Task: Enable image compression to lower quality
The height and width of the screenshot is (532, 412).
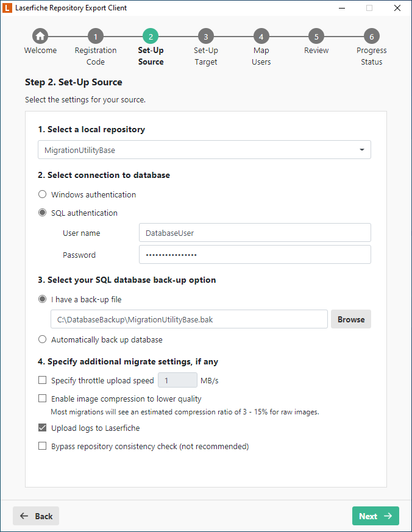Action: (42, 398)
